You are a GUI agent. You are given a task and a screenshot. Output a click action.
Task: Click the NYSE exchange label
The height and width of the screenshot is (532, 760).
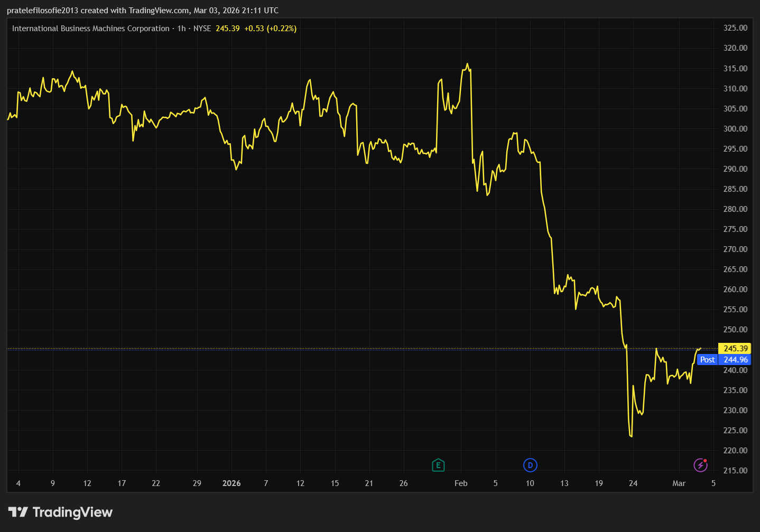(x=202, y=29)
